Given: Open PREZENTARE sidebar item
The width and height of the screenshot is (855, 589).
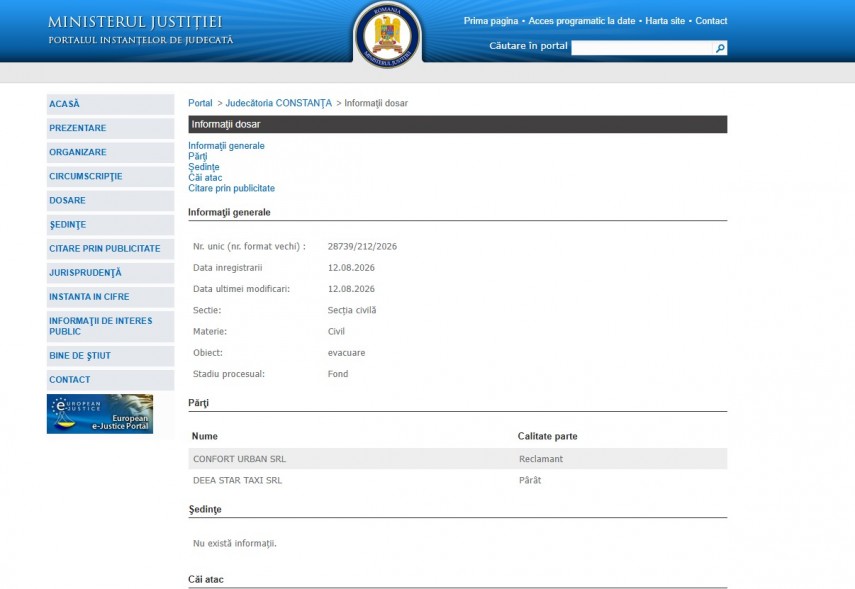Looking at the screenshot, I should pos(110,128).
